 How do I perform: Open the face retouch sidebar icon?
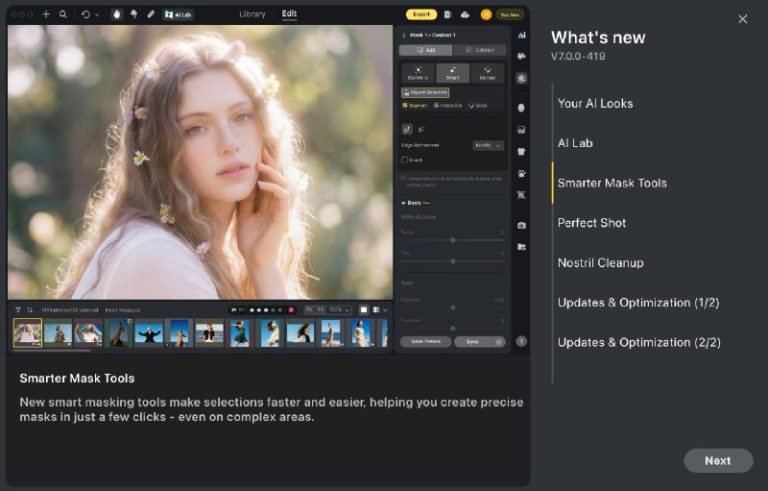pos(522,108)
